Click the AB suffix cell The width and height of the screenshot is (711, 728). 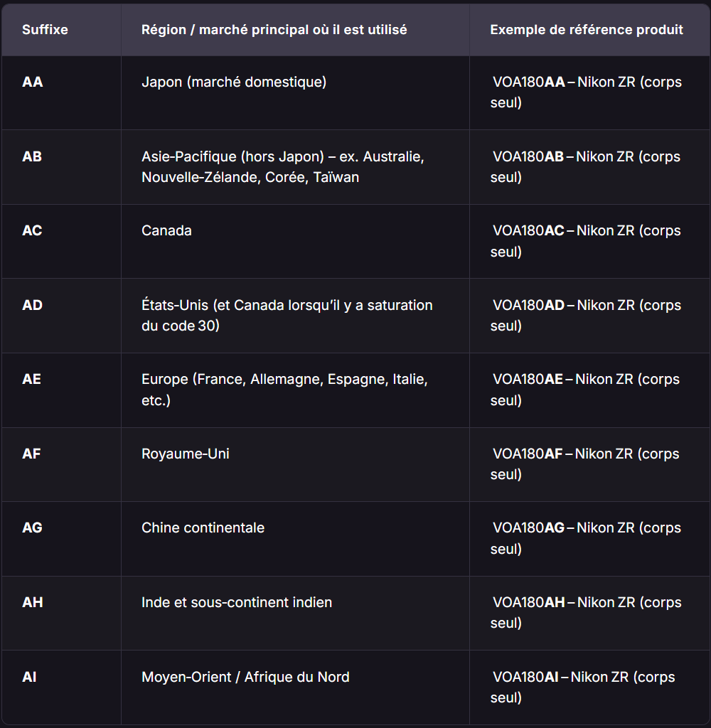tap(32, 156)
